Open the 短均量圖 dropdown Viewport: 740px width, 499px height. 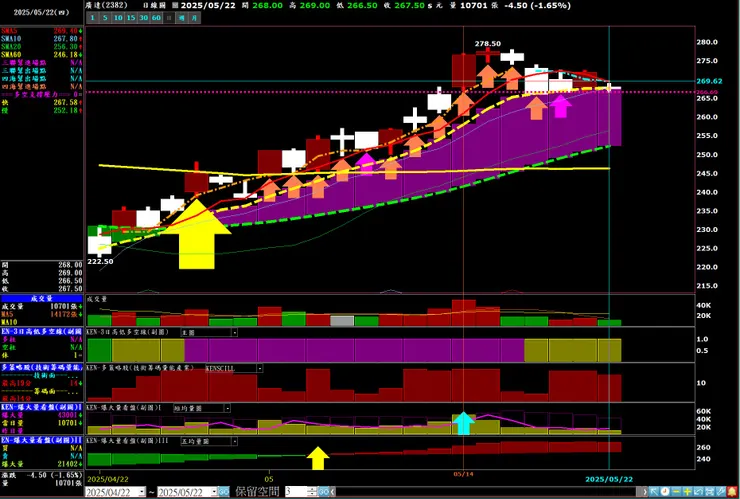(227, 408)
